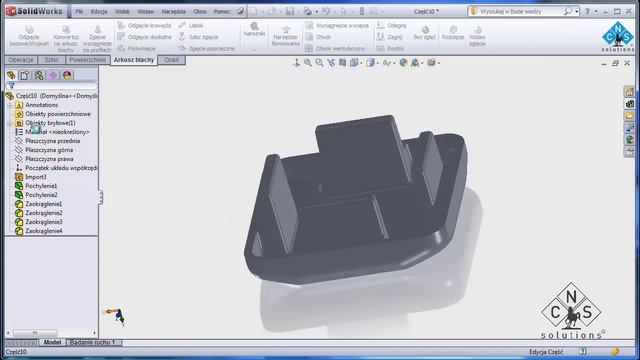Image resolution: width=640 pixels, height=360 pixels.
Task: Click Zgięcie wyciągnięte po profilach tool
Action: click(97, 38)
